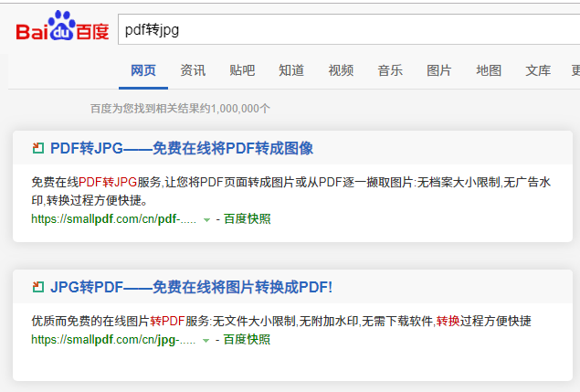
Task: Open 百度快照 for the PDF转JPG result
Action: click(248, 218)
